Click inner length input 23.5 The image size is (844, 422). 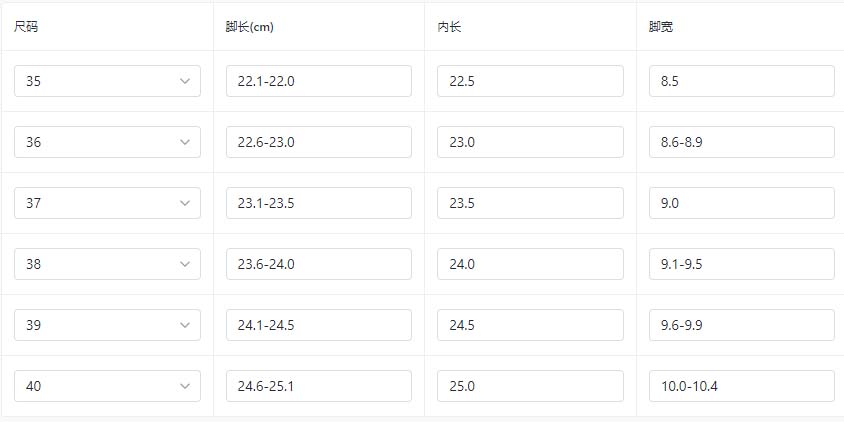[530, 203]
